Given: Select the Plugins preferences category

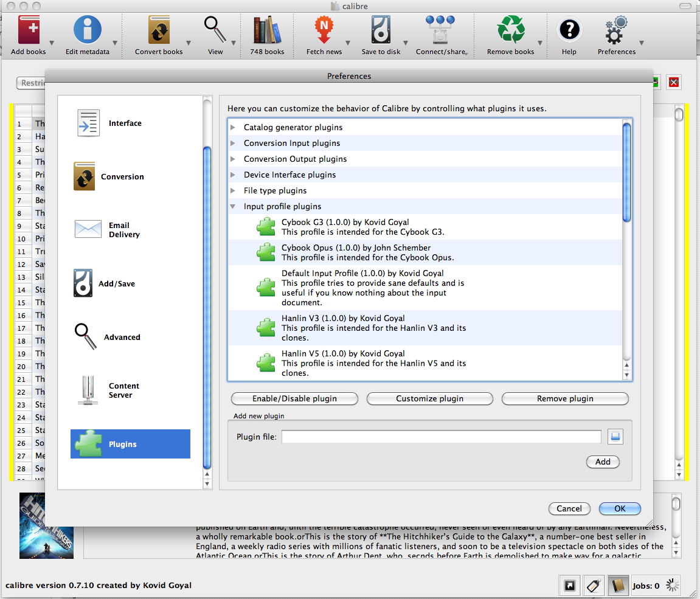Looking at the screenshot, I should [130, 444].
